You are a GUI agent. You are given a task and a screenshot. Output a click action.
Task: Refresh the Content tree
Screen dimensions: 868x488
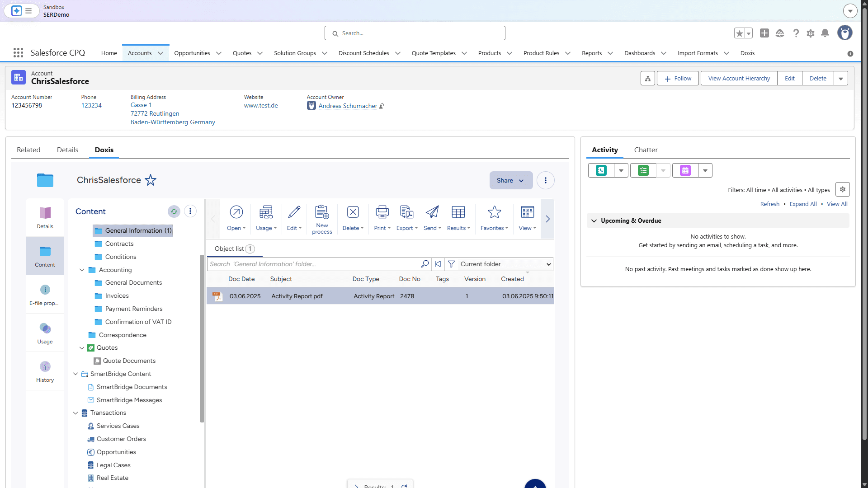coord(174,211)
